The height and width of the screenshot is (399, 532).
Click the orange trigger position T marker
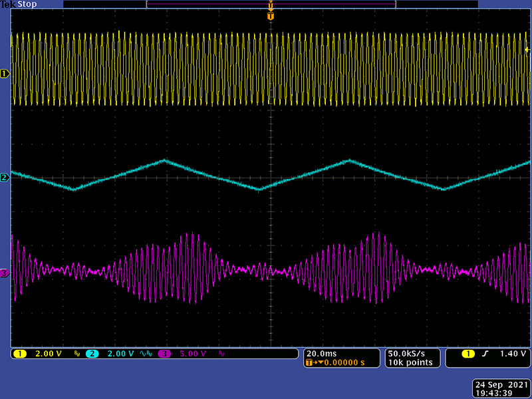(x=270, y=15)
